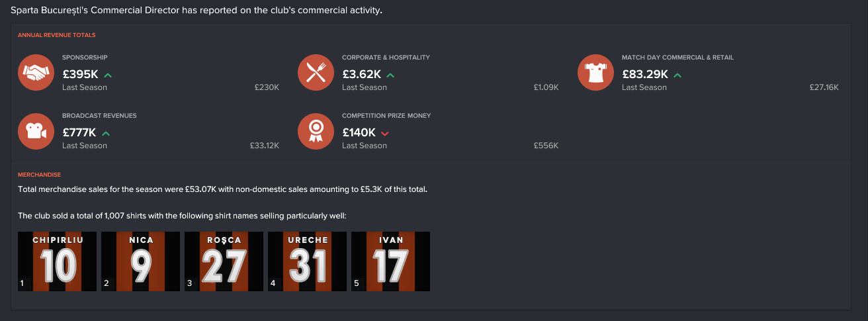Viewport: 868px width, 321px height.
Task: Select the Ivan number 17 shirt
Action: pyautogui.click(x=390, y=261)
